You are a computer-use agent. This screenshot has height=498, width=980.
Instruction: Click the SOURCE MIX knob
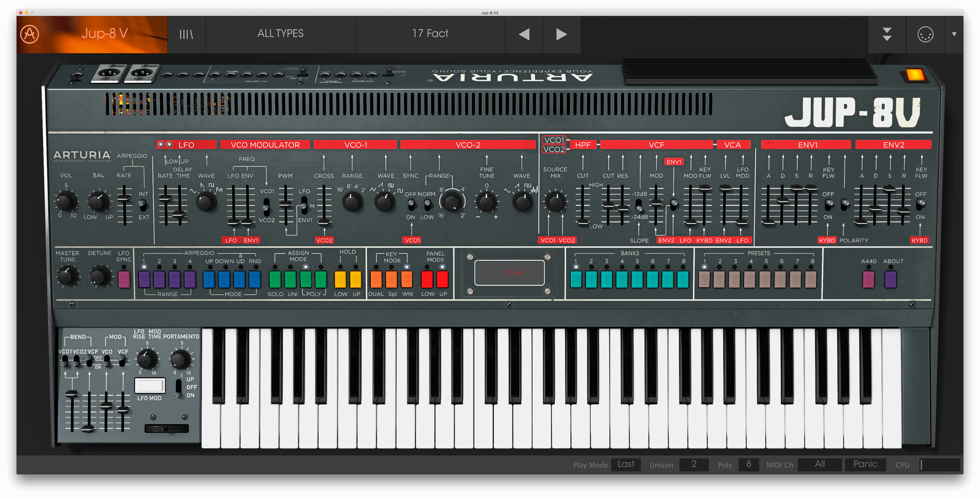pos(556,202)
